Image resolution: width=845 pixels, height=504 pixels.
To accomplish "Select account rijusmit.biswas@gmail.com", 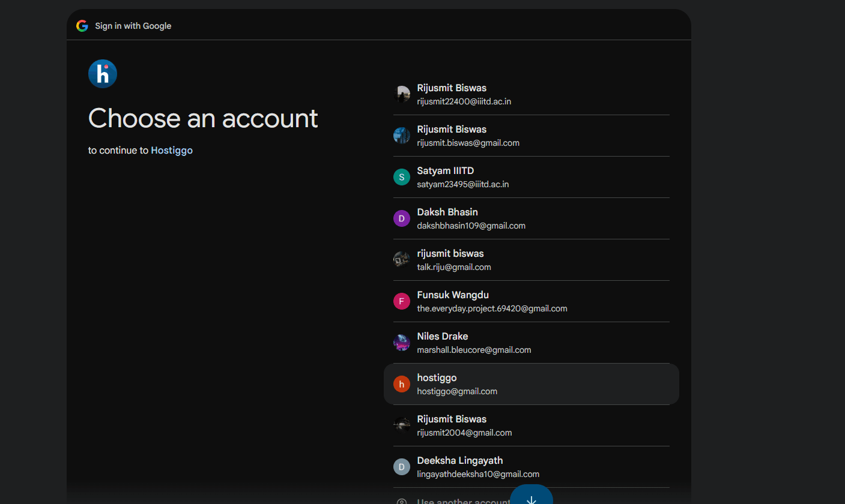I will click(x=532, y=136).
